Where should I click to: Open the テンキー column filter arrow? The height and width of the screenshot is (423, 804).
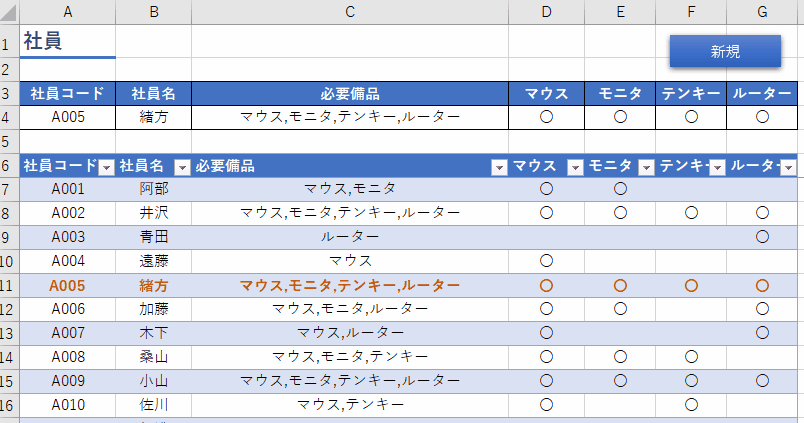[717, 167]
